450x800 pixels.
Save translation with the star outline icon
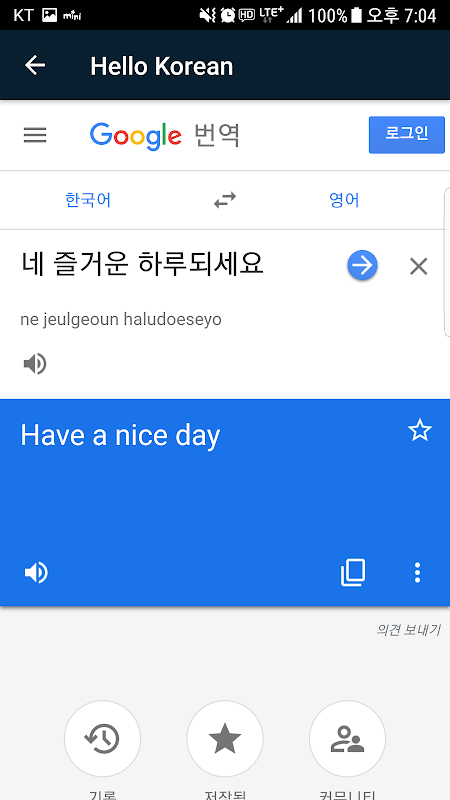point(419,431)
